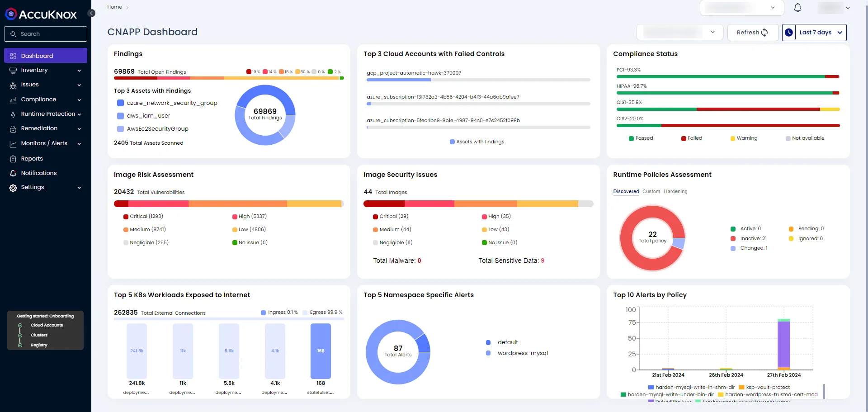Click the alerts legend scrollbar
This screenshot has height=412, width=868.
point(824,392)
